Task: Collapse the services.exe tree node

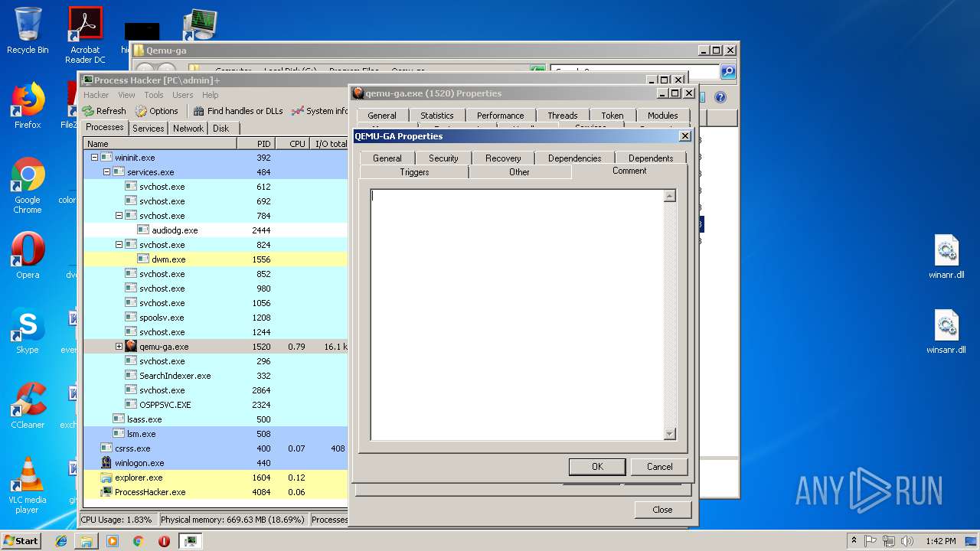Action: click(107, 172)
